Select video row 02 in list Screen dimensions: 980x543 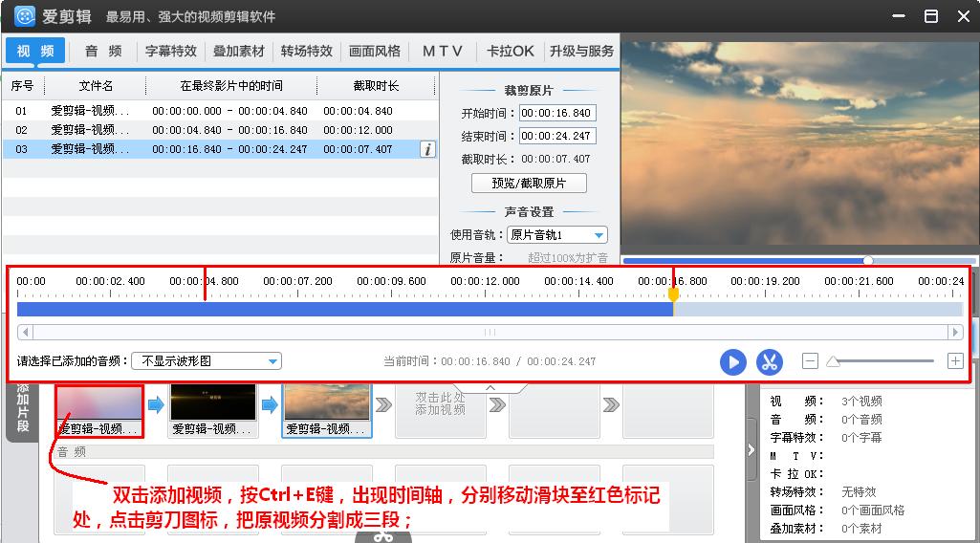click(x=220, y=130)
